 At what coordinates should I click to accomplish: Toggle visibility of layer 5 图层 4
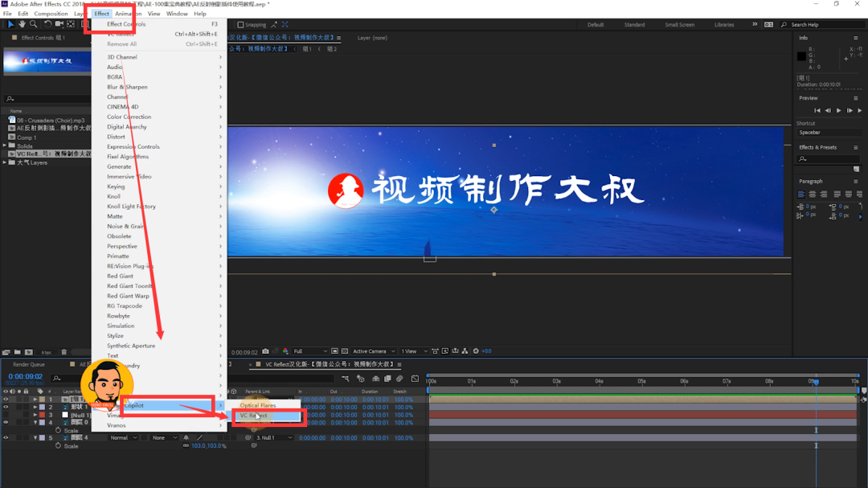tap(6, 437)
